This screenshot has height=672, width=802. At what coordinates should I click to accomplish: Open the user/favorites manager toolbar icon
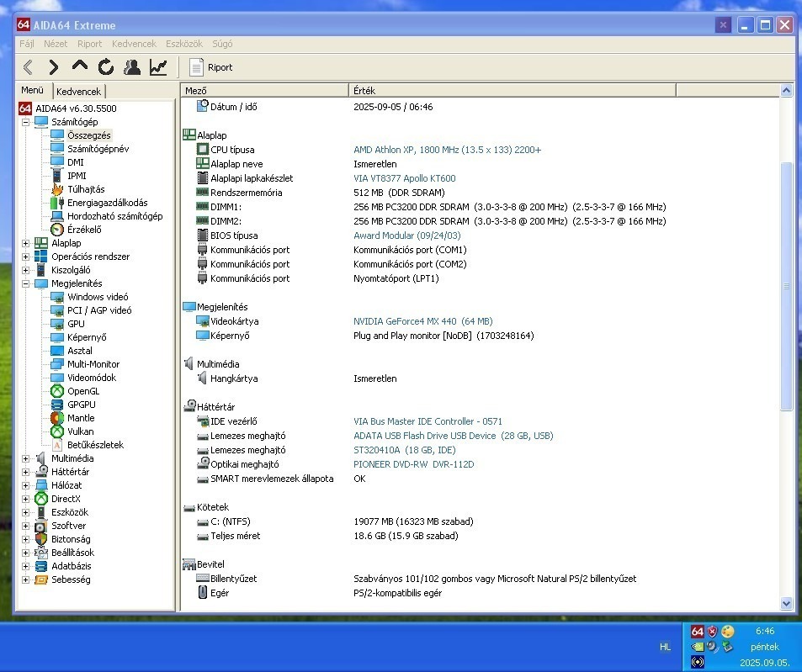coord(132,67)
